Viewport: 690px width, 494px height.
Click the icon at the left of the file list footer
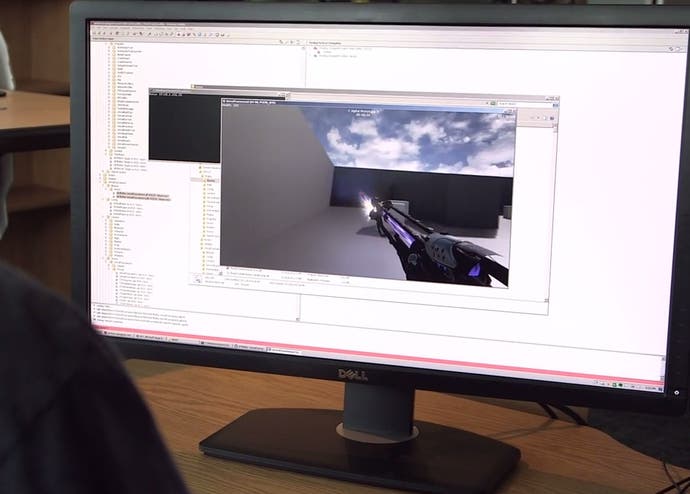click(198, 279)
